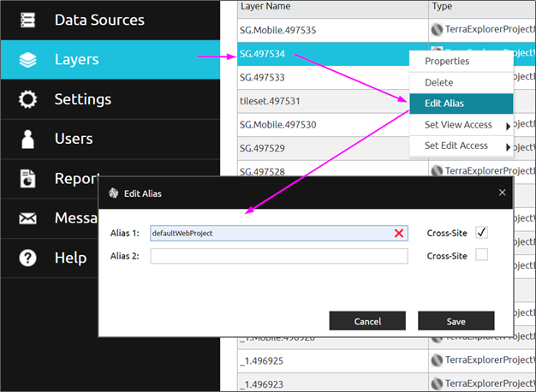Viewport: 536px width, 392px height.
Task: Click the Users person icon
Action: [x=27, y=140]
